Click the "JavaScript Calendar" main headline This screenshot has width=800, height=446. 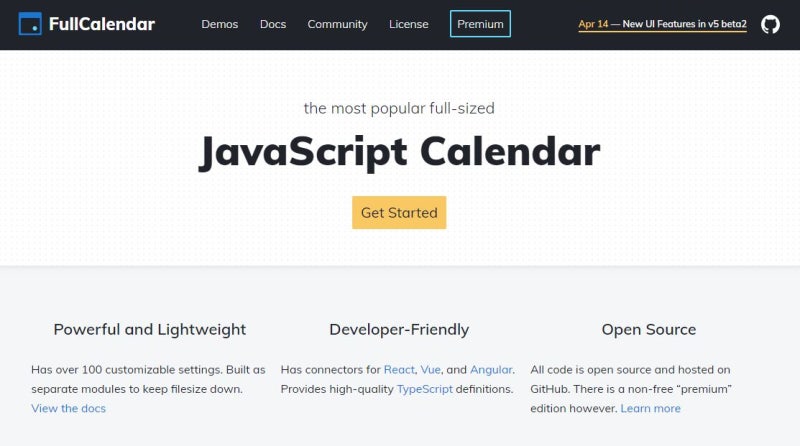tap(399, 151)
